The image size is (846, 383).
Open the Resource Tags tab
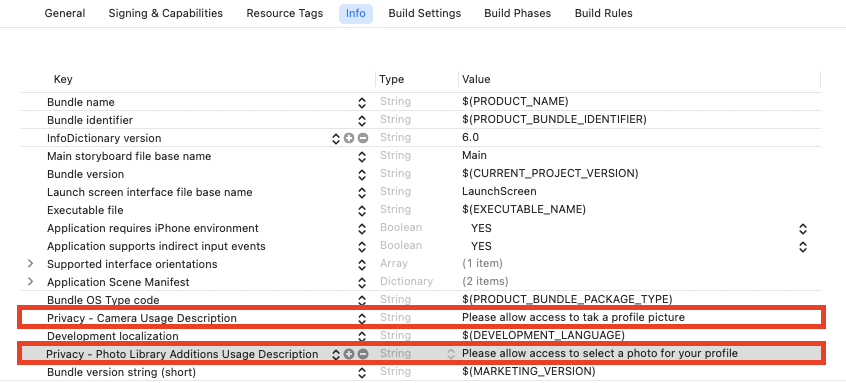(x=285, y=13)
